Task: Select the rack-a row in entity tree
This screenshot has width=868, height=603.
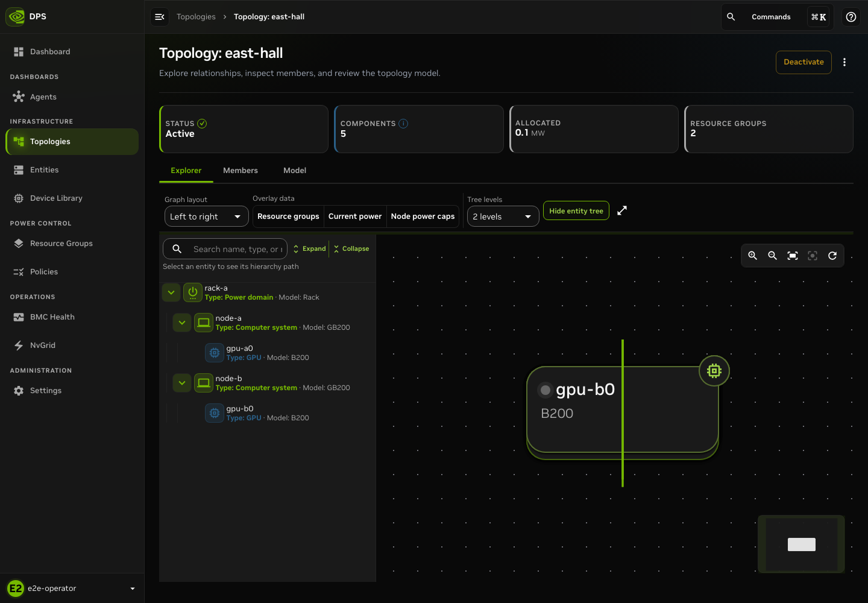Action: pyautogui.click(x=268, y=292)
